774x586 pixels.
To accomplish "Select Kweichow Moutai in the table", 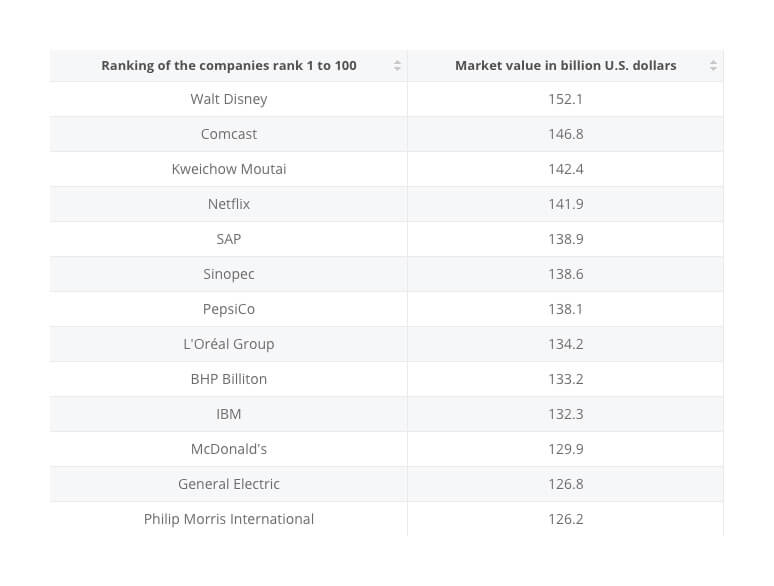I will (229, 169).
